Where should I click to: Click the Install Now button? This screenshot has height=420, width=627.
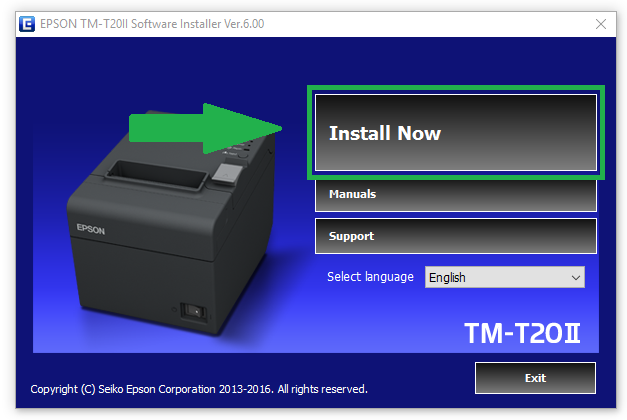pyautogui.click(x=455, y=132)
